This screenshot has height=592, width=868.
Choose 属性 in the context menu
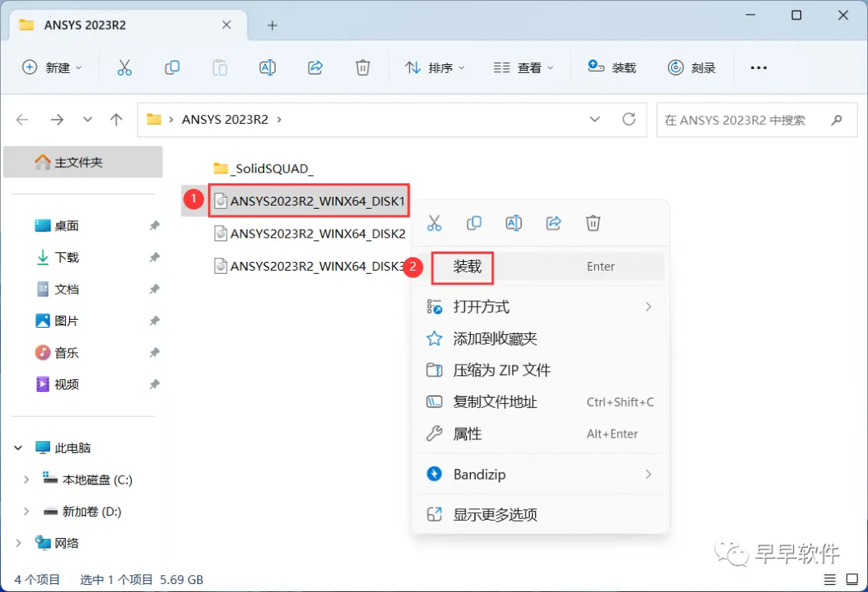tap(540, 434)
